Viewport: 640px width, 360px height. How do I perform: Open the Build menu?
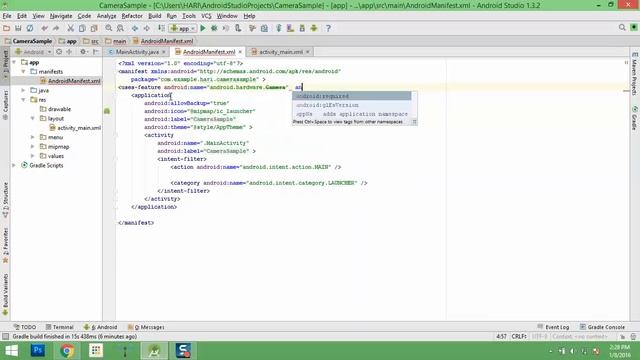[154, 16]
